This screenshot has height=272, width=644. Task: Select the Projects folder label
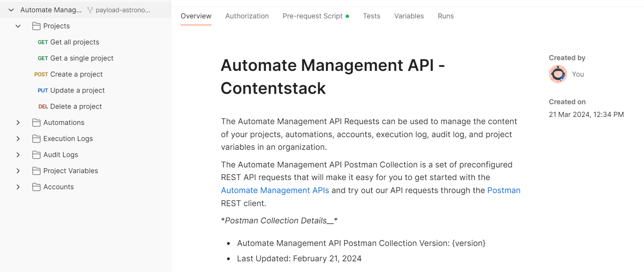(x=57, y=26)
